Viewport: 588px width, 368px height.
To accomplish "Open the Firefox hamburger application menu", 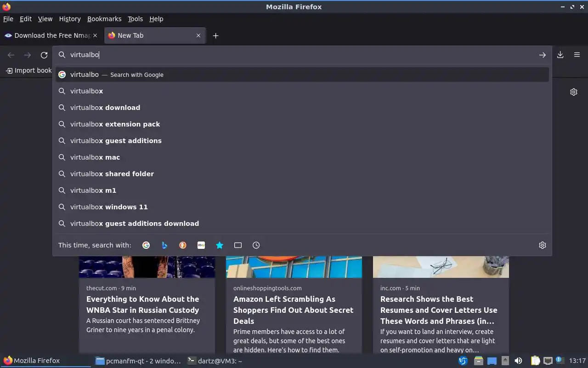I will 577,55.
